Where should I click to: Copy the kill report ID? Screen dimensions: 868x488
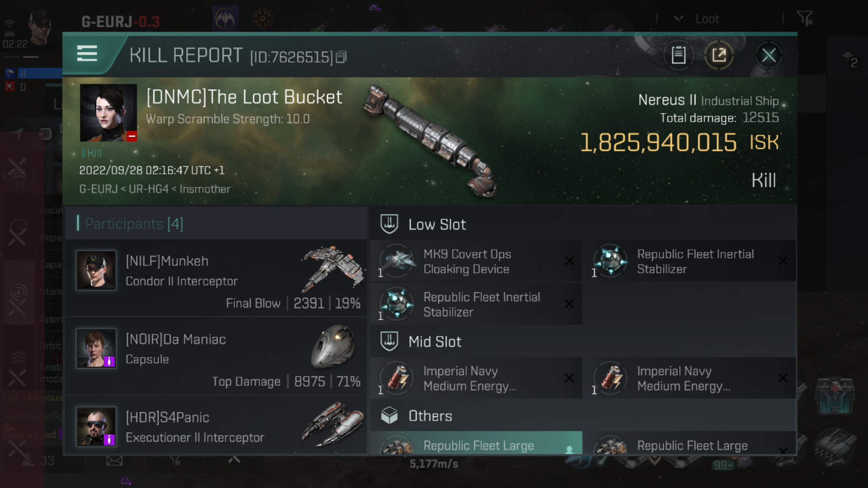(341, 57)
